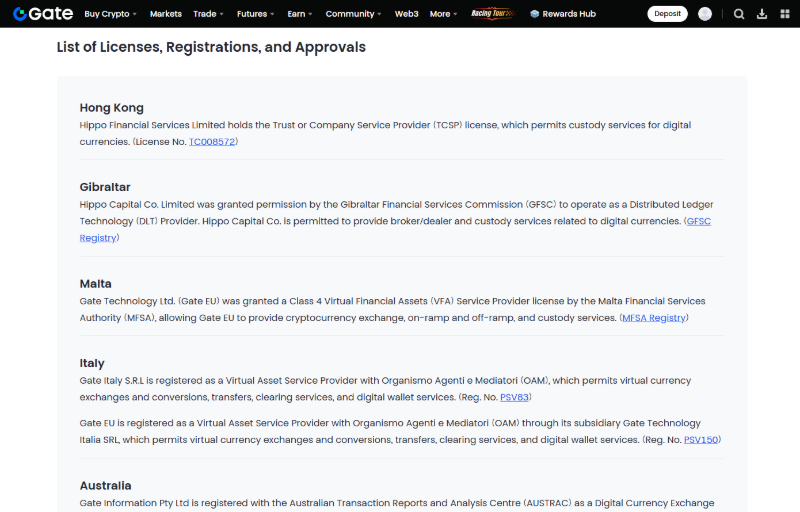Open registration link PSV83

pyautogui.click(x=514, y=397)
